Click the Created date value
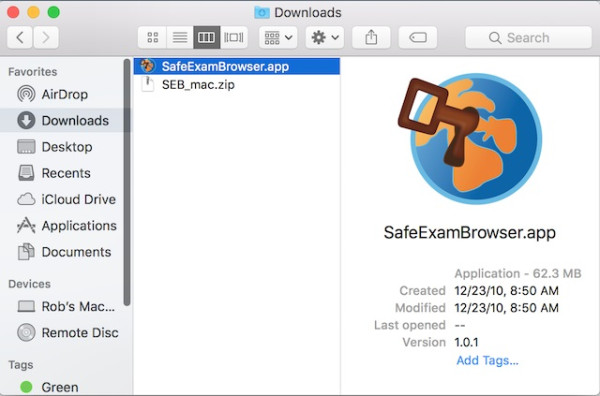 click(x=506, y=291)
